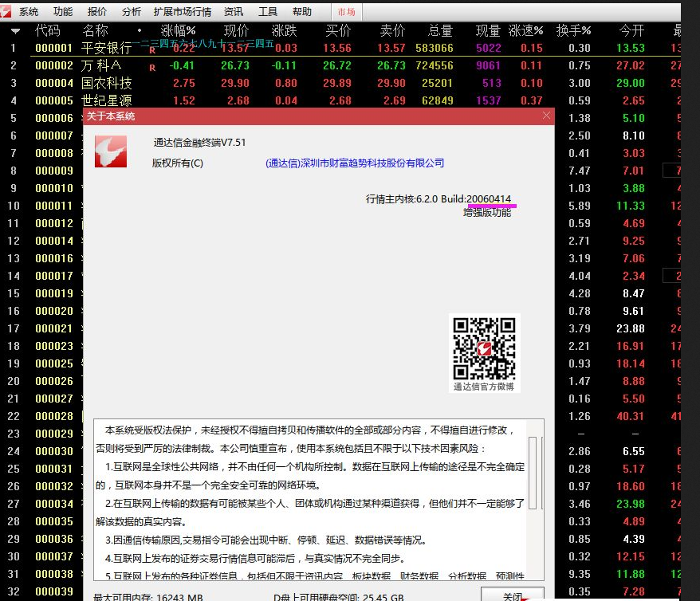Open the 分析 menu
This screenshot has width=700, height=601.
(x=132, y=12)
